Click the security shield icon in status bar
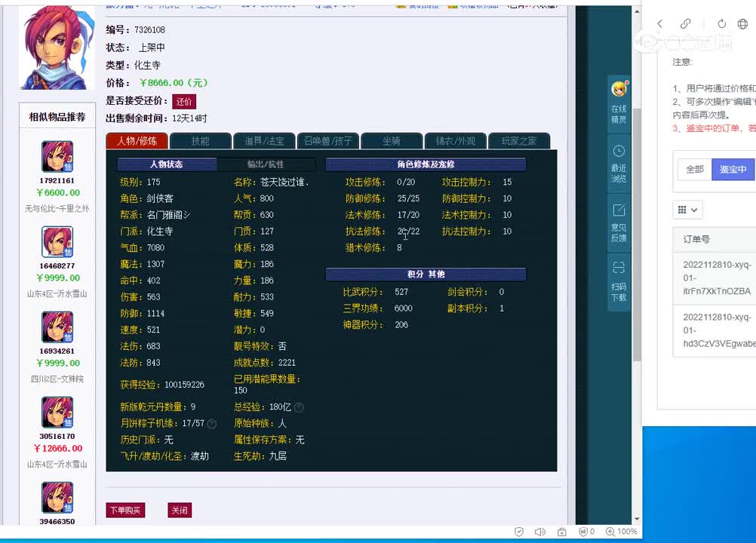The width and height of the screenshot is (756, 543). 519,532
